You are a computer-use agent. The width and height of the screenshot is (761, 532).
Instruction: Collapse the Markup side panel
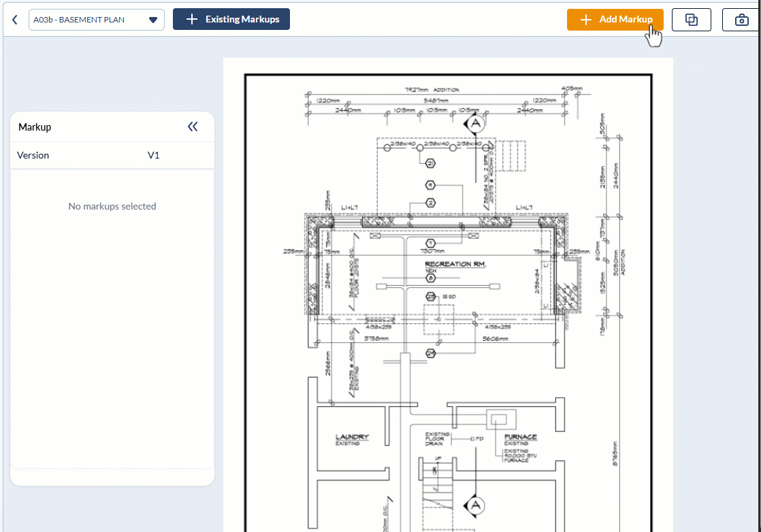(193, 127)
